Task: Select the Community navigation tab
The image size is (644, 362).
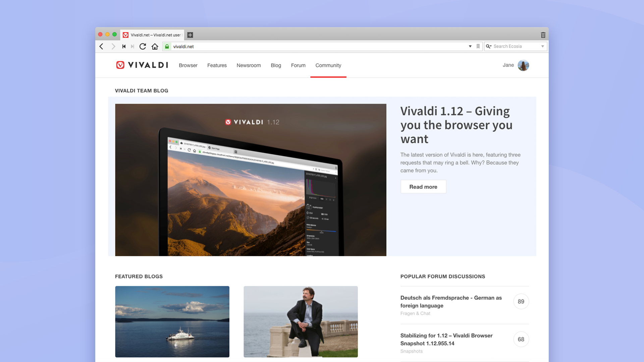Action: [328, 65]
